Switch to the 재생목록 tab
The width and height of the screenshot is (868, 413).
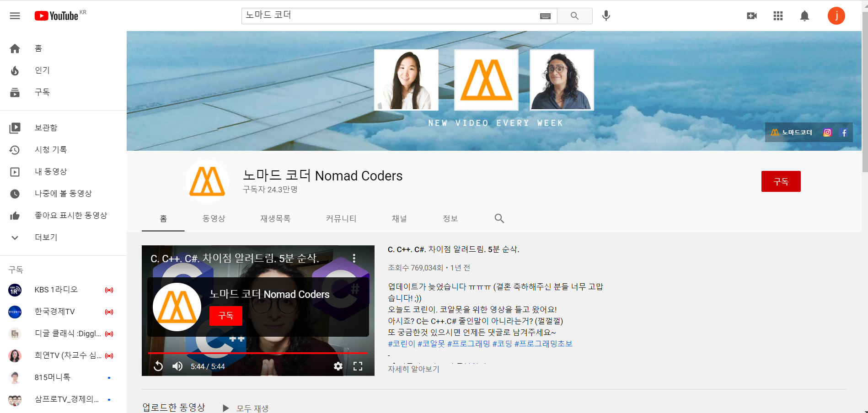click(x=275, y=219)
